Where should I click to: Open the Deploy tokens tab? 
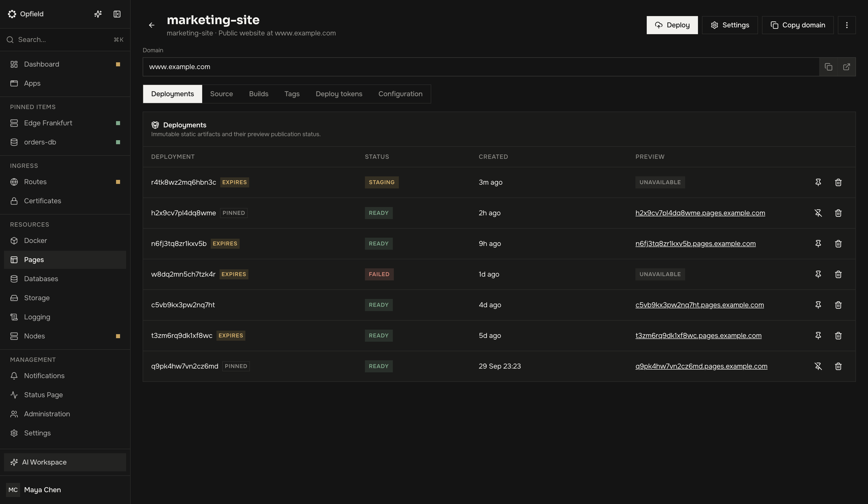(x=339, y=94)
